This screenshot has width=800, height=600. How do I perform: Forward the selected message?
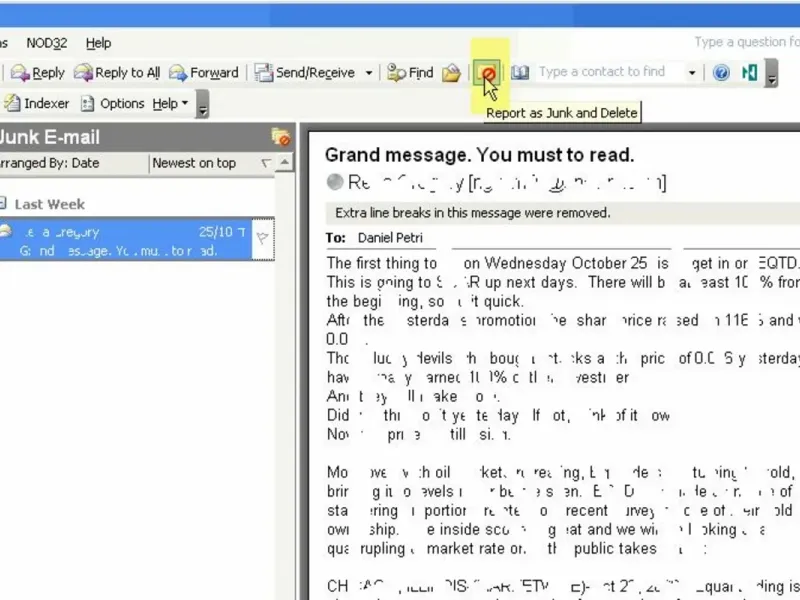coord(204,73)
